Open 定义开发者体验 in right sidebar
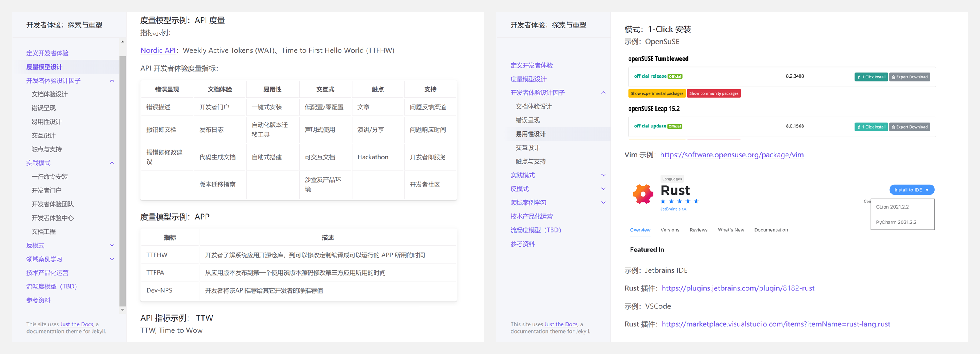Screen dimensions: 980x354 pos(531,66)
